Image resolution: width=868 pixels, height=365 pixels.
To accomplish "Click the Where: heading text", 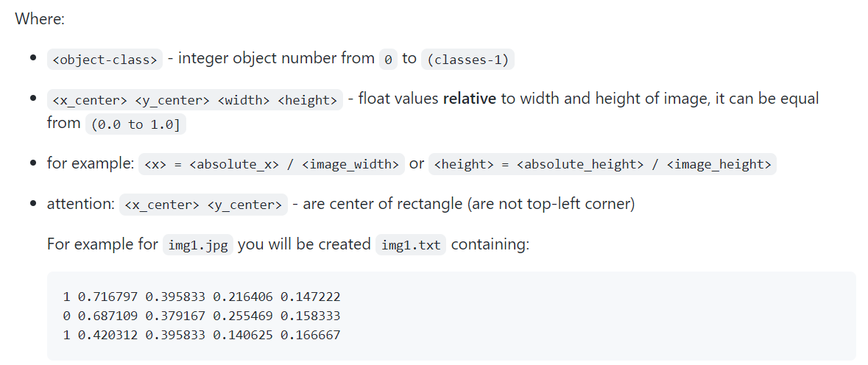I will (40, 18).
